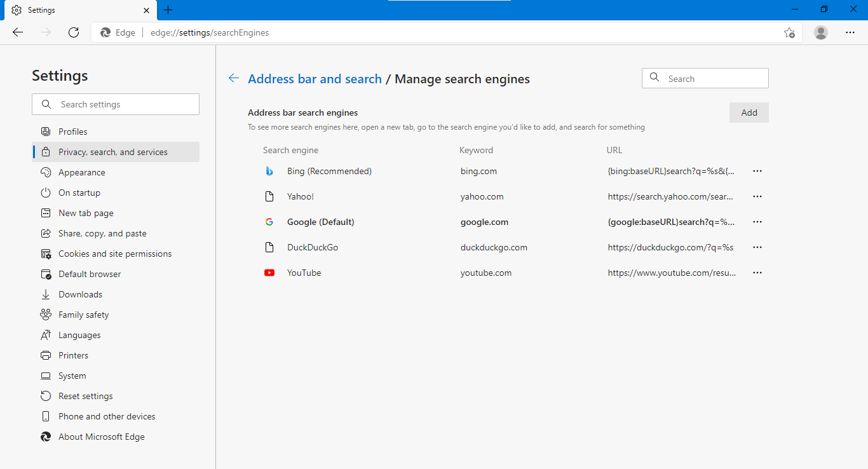Open the Settings and more ellipsis menu in toolbar
Viewport: 868px width, 469px height.
pos(850,32)
